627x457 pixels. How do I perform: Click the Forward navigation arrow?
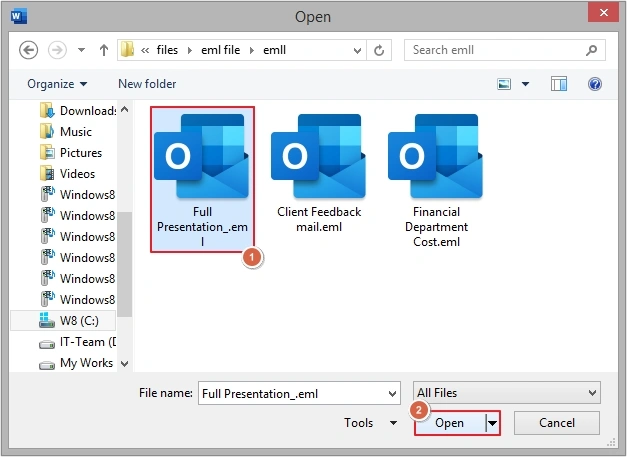[x=57, y=50]
